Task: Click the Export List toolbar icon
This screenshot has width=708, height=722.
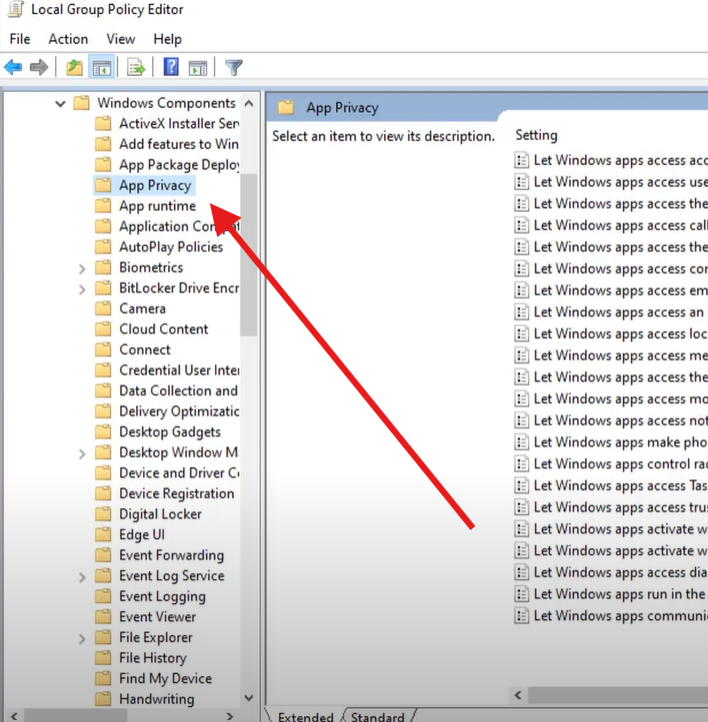Action: [136, 68]
